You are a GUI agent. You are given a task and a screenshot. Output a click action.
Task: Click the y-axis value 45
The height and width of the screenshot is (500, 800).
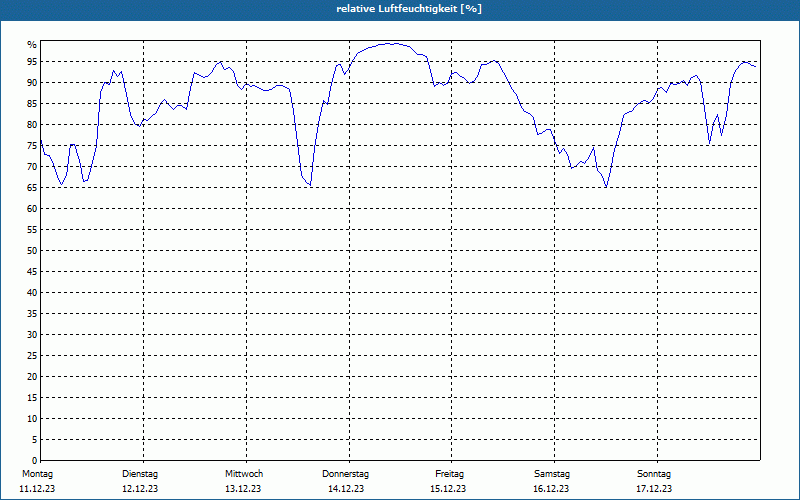pos(32,272)
